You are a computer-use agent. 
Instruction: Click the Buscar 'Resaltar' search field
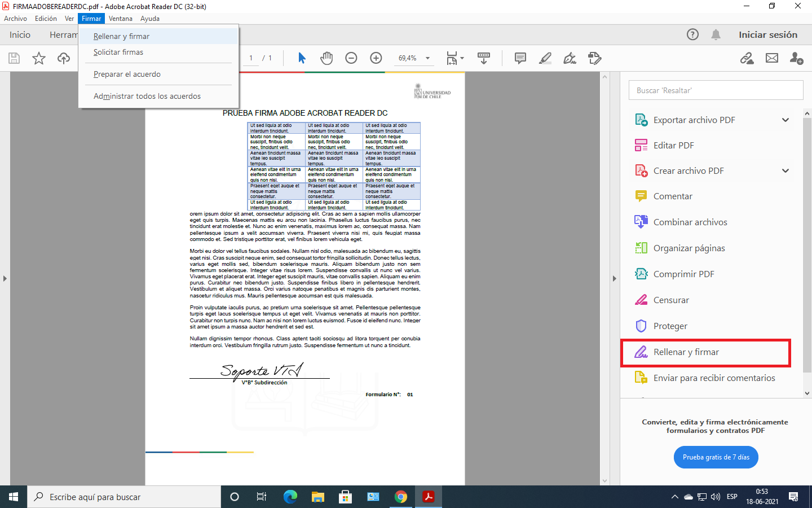coord(716,90)
